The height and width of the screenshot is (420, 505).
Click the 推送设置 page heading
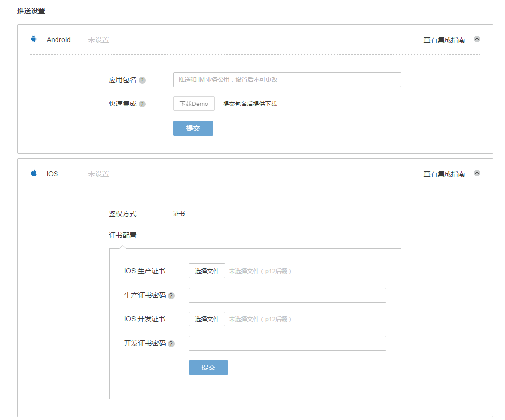tap(31, 11)
